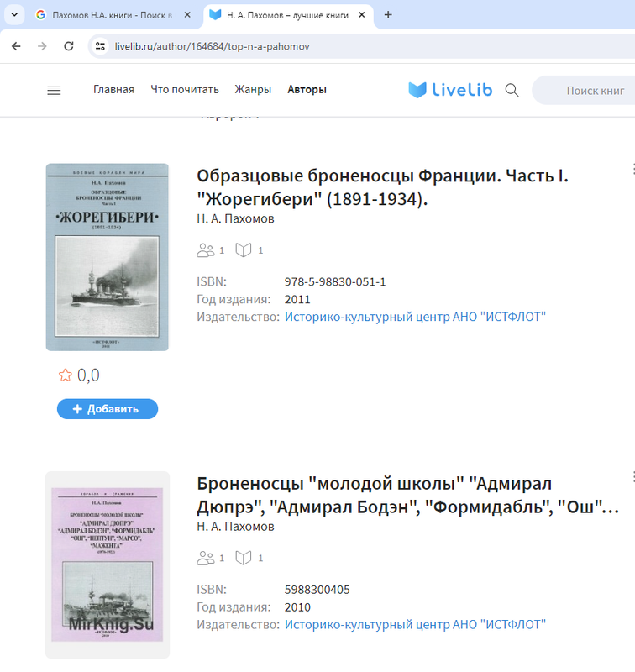The width and height of the screenshot is (635, 672).
Task: Go back to the previous page
Action: [x=16, y=46]
